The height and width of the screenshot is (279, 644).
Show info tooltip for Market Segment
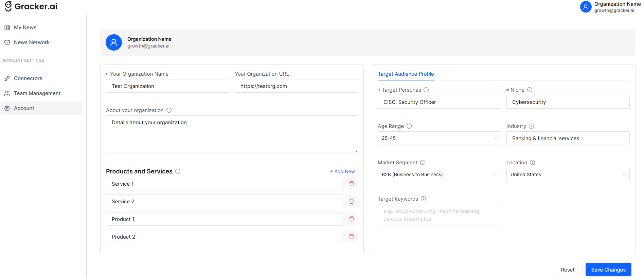click(423, 163)
